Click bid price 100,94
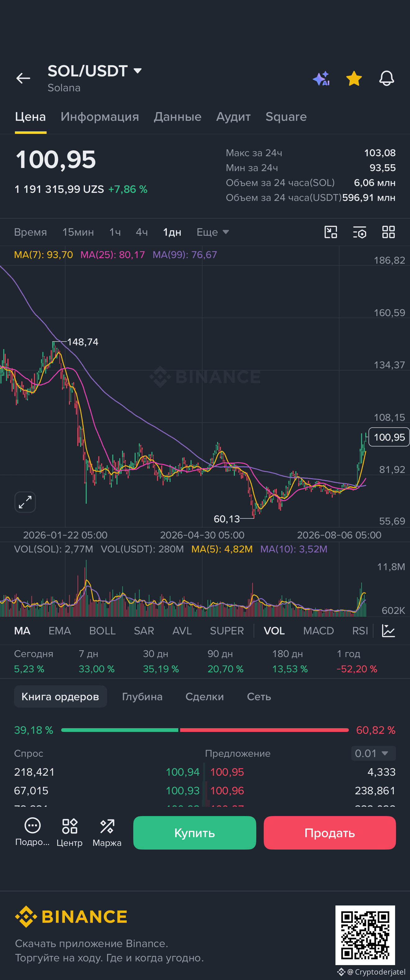The width and height of the screenshot is (410, 980). point(182,772)
